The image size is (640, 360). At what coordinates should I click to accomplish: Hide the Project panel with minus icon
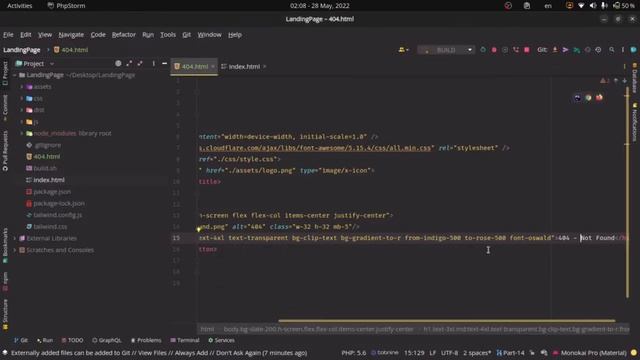164,63
